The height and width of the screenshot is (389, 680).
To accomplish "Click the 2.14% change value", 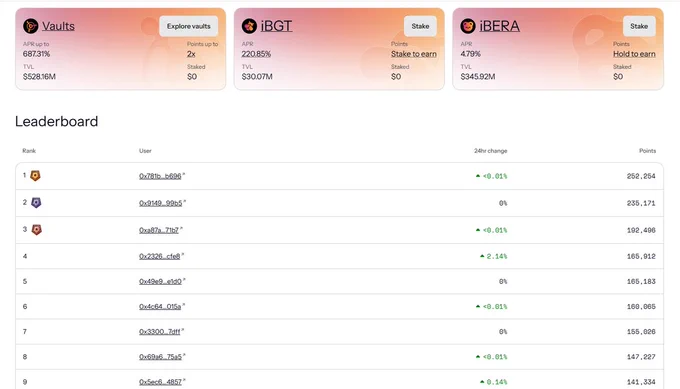I will (497, 256).
